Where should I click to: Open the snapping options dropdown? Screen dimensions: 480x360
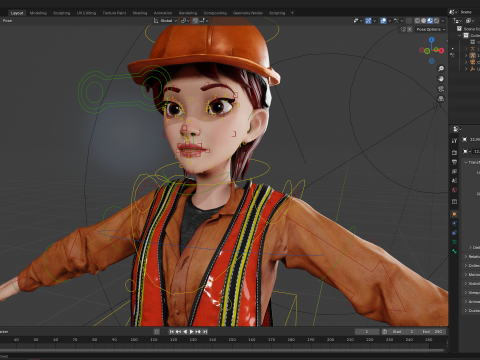204,21
